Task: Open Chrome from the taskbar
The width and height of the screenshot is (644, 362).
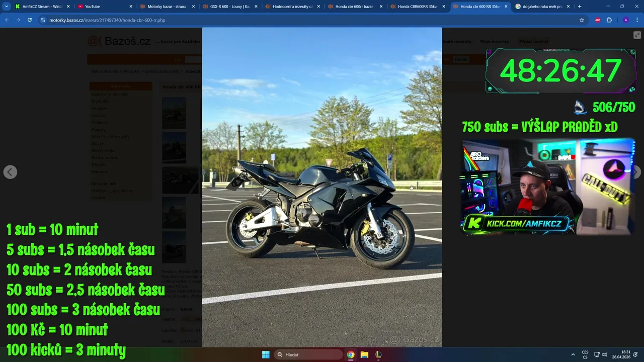Action: 351,354
